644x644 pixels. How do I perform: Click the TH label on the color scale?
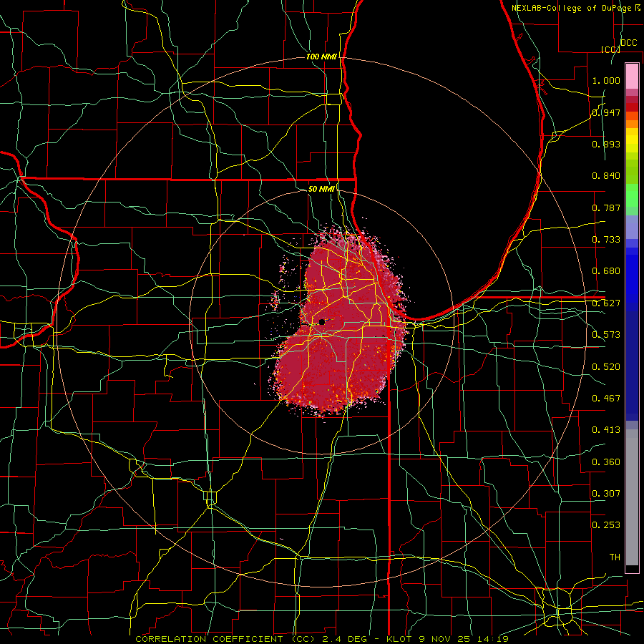click(615, 557)
